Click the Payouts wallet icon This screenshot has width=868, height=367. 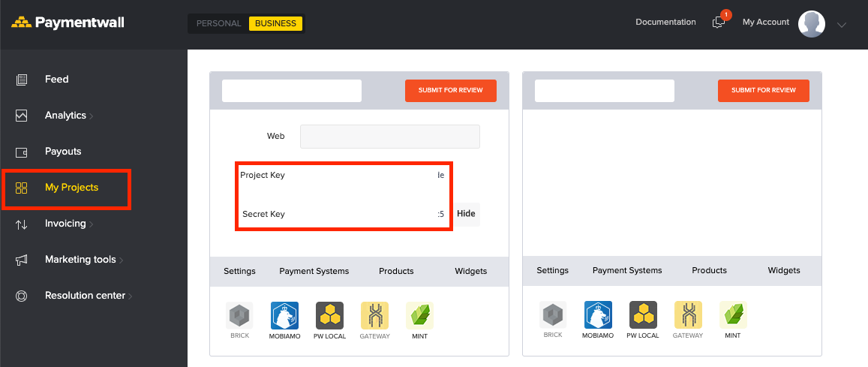tap(22, 152)
